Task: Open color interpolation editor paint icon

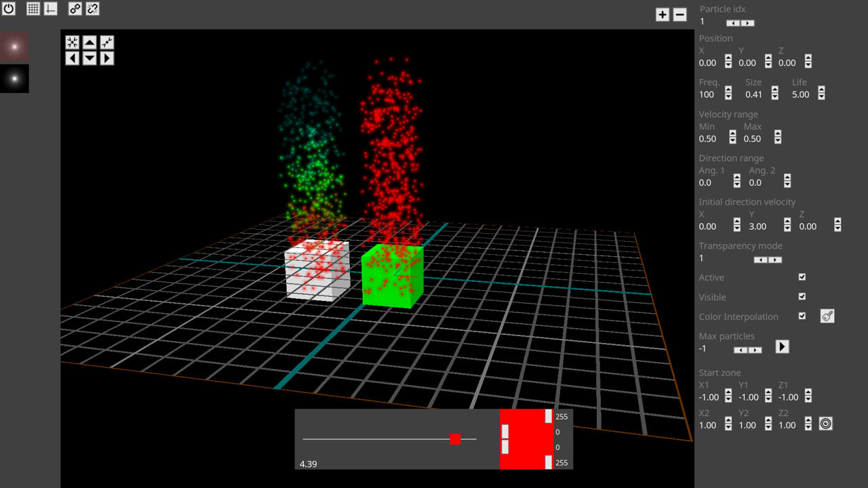Action: click(827, 316)
